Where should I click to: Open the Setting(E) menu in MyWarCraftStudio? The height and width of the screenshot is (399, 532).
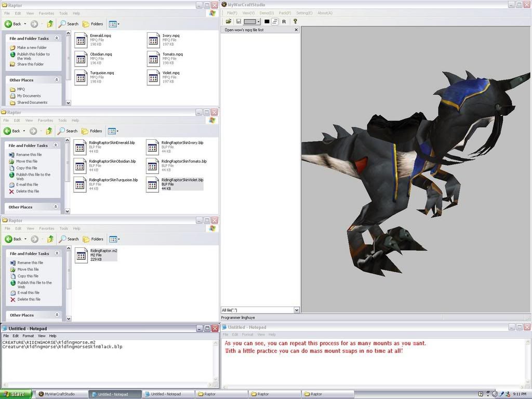304,13
